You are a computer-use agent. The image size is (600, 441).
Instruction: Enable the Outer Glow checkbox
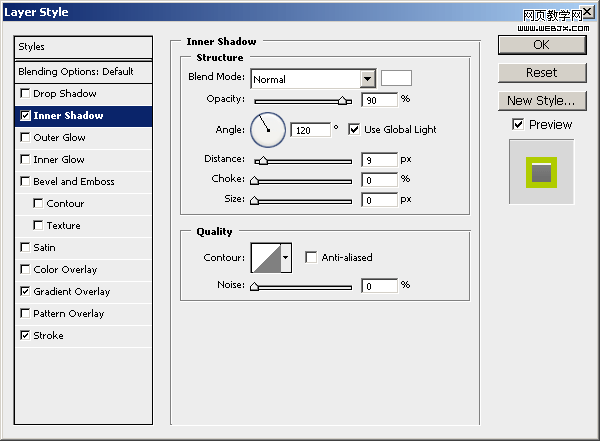(x=25, y=137)
